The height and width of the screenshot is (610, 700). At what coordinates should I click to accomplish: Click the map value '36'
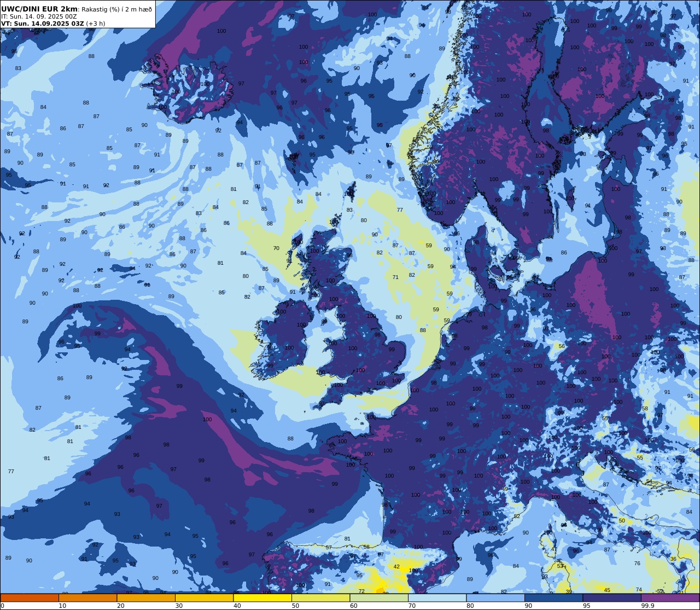(x=673, y=559)
